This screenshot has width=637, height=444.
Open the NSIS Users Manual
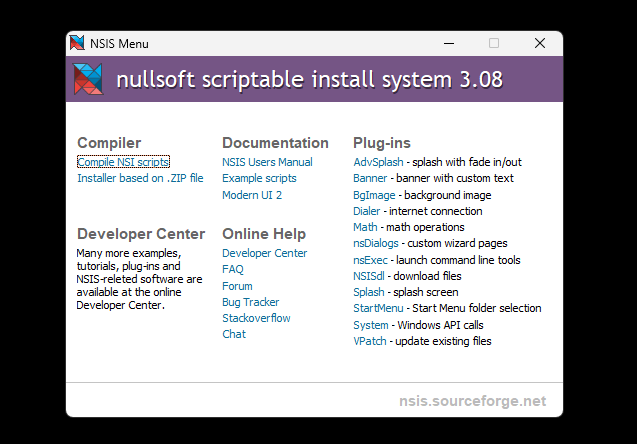[x=267, y=162]
